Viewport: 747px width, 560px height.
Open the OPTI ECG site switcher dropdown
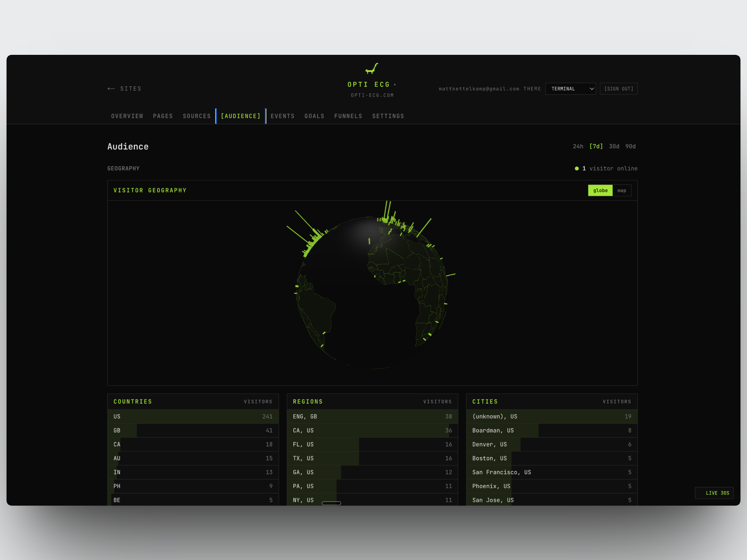click(372, 84)
